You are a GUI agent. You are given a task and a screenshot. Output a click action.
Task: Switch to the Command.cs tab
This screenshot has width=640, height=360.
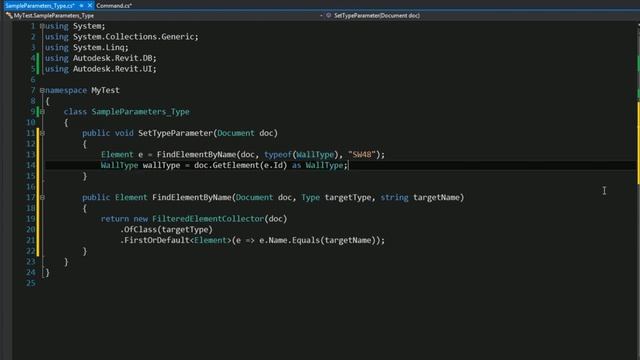(x=114, y=6)
